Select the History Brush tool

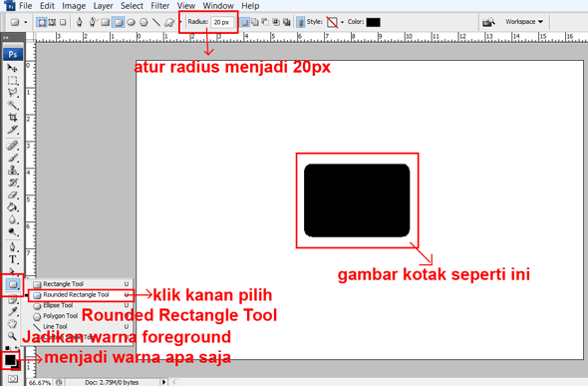tap(12, 183)
